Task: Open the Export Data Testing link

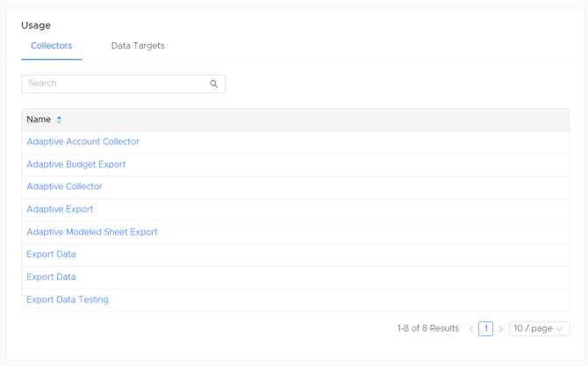Action: click(68, 299)
